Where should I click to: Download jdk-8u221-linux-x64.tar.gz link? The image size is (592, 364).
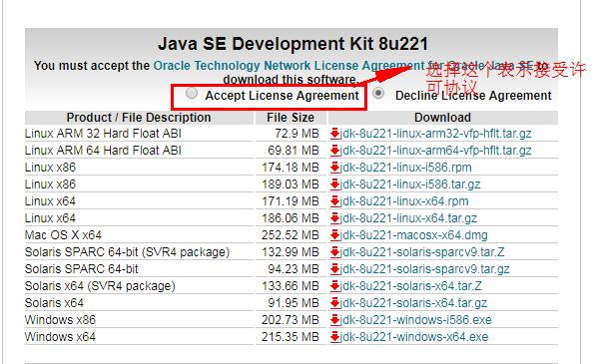[x=408, y=218]
